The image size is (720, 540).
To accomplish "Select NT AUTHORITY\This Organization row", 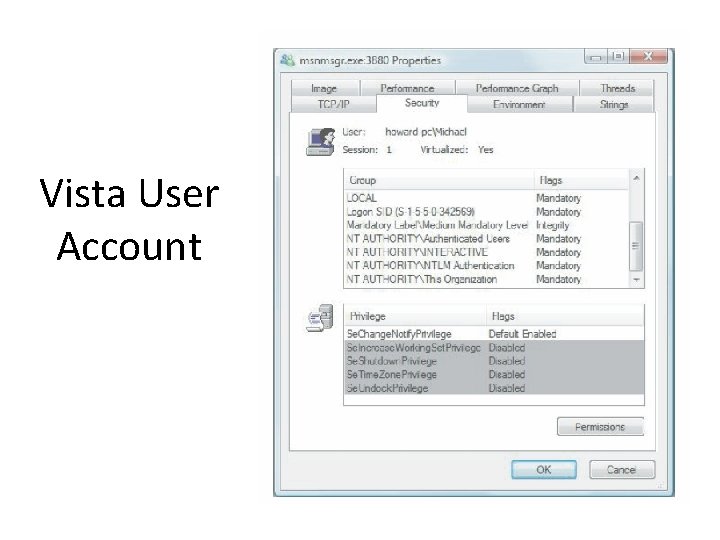I will pyautogui.click(x=487, y=279).
